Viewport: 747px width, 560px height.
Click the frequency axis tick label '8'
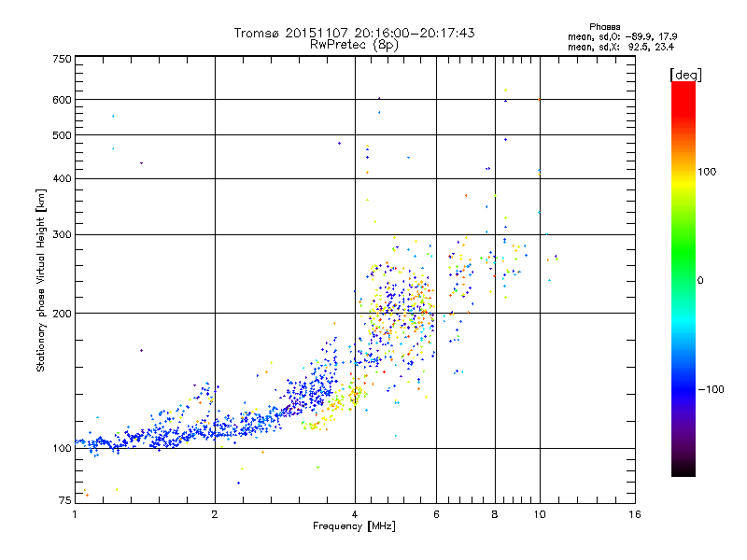pyautogui.click(x=495, y=514)
